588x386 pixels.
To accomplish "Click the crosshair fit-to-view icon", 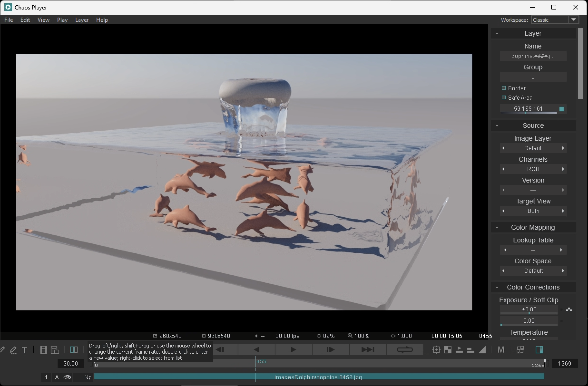I will click(436, 350).
